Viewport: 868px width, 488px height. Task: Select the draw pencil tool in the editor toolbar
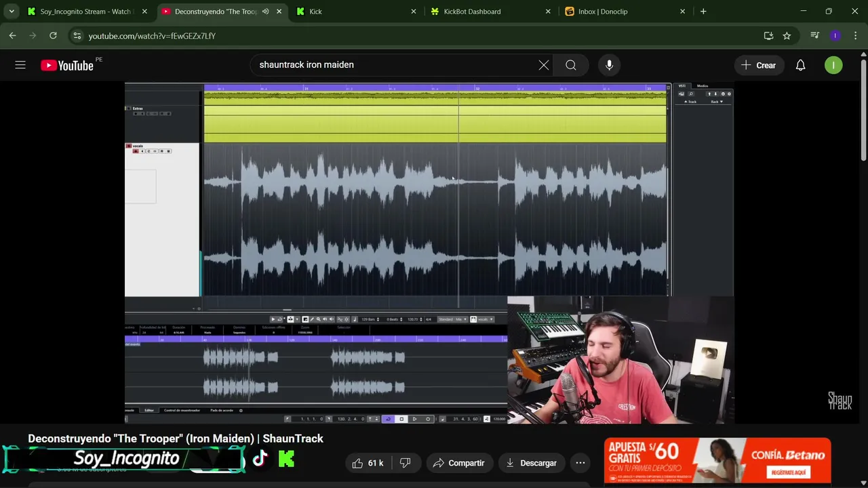pos(312,319)
